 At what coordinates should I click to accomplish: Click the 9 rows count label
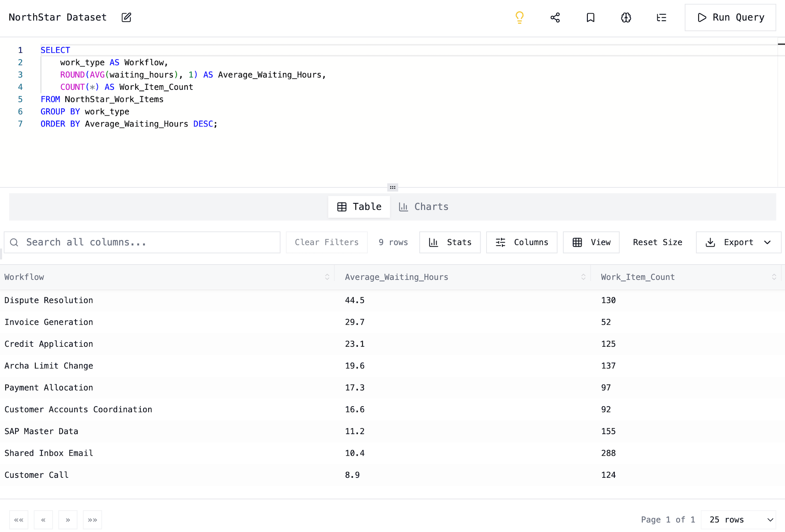click(x=393, y=242)
